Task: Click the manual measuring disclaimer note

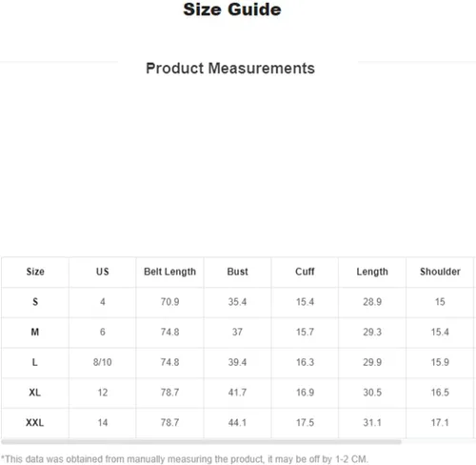Action: 185,459
